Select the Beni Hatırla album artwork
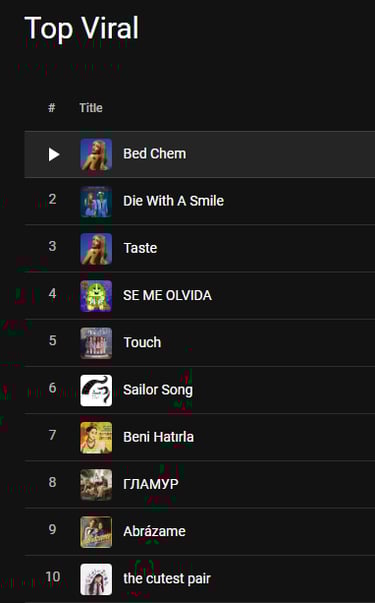 point(96,438)
